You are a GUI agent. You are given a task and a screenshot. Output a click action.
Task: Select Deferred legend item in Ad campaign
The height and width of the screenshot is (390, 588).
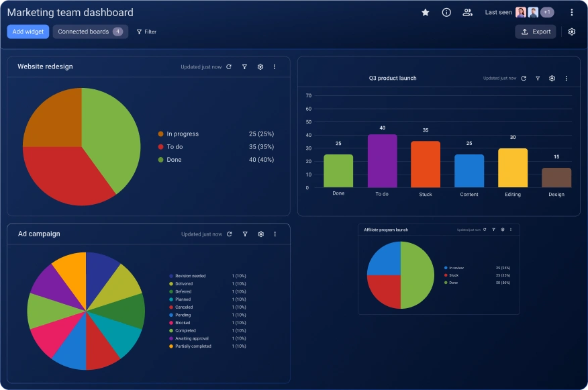[x=207, y=291]
